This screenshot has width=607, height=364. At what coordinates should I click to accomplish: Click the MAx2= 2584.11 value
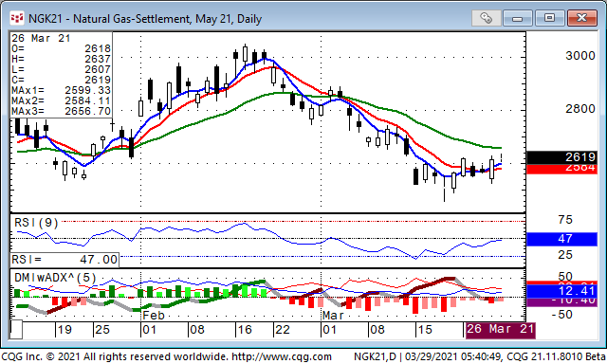point(61,100)
